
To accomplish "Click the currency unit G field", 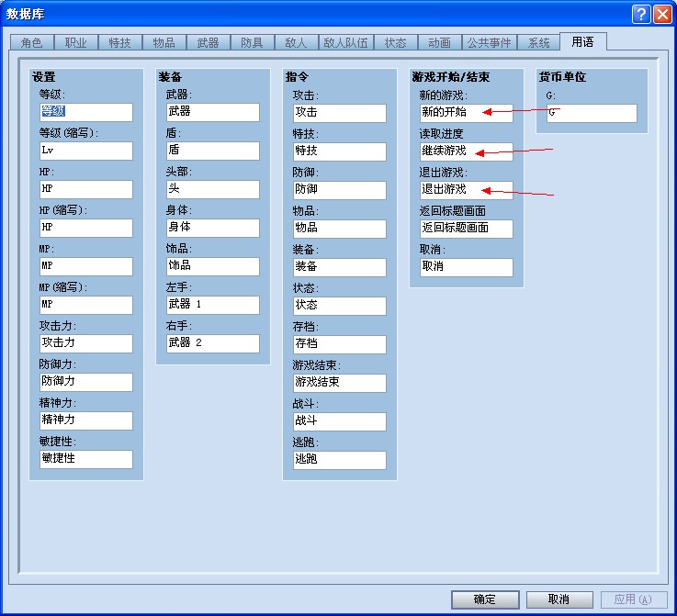I will coord(592,113).
